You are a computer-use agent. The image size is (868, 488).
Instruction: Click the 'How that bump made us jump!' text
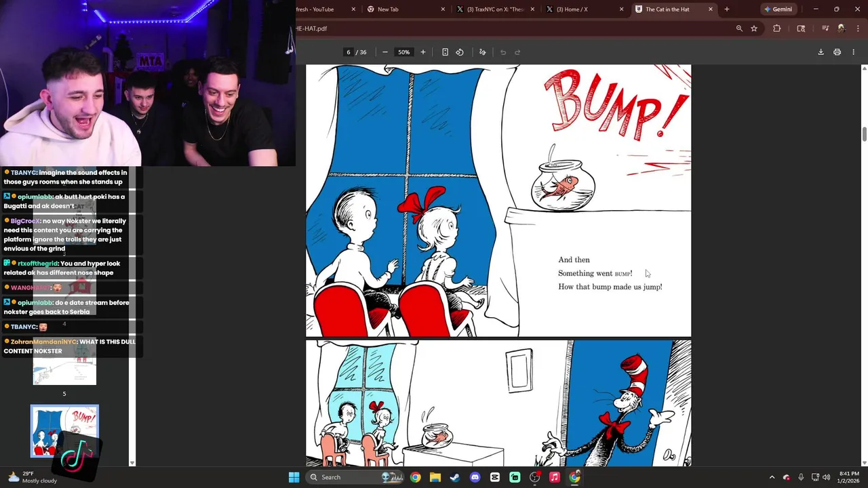click(610, 287)
